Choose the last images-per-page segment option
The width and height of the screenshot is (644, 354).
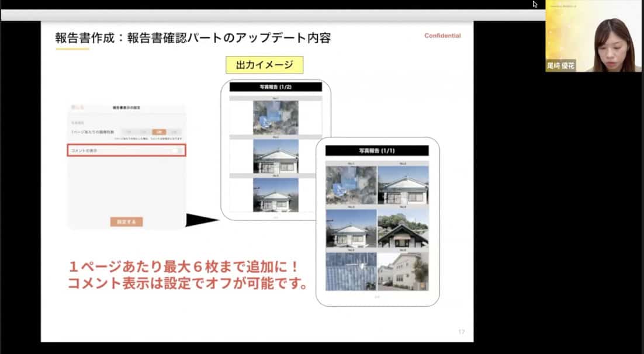point(175,132)
